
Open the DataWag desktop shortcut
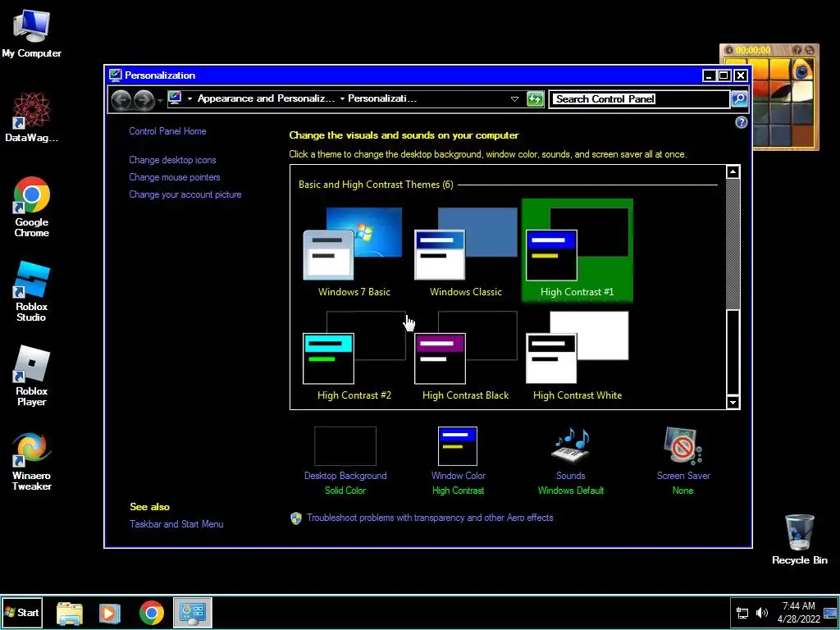[x=32, y=116]
